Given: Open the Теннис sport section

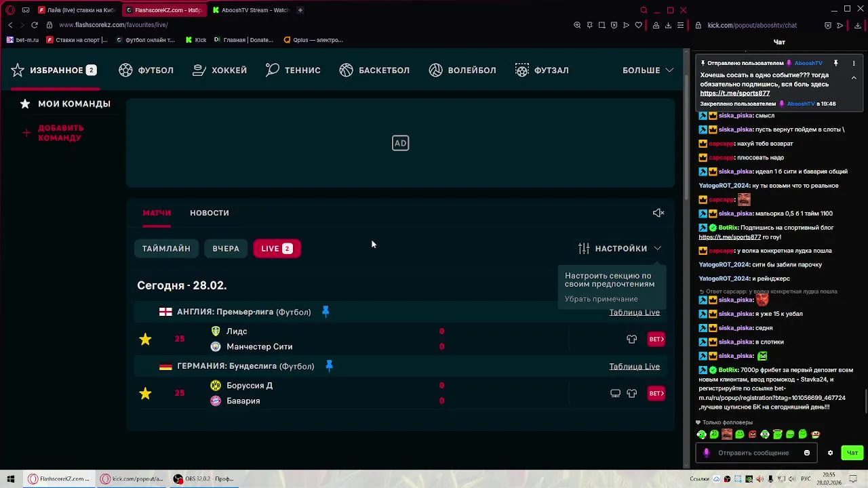Looking at the screenshot, I should click(x=292, y=70).
